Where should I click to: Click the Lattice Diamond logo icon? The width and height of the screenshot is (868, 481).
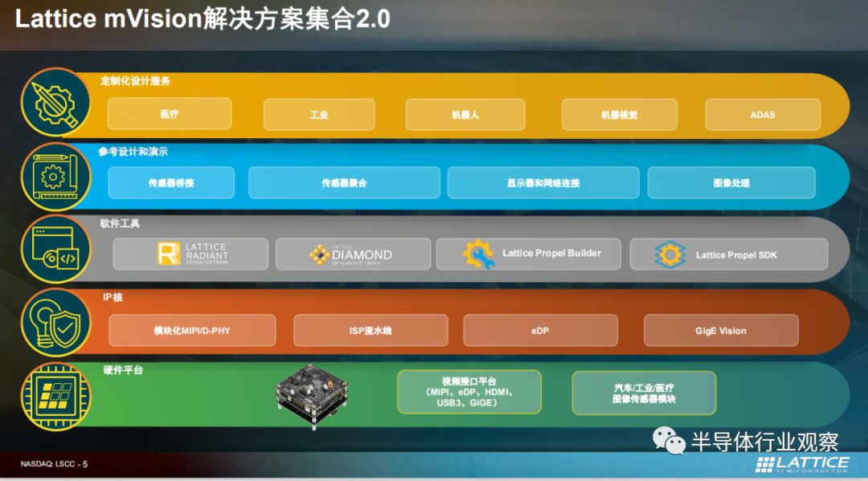tap(319, 255)
